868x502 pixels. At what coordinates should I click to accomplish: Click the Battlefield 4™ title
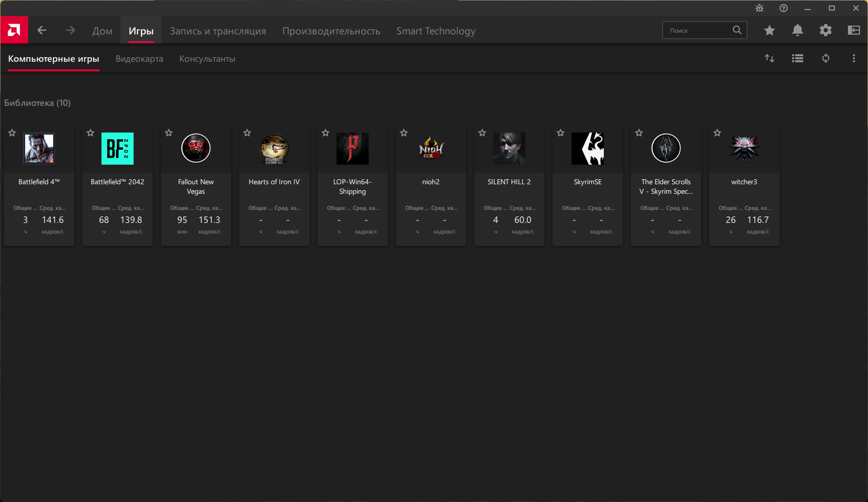(x=39, y=182)
